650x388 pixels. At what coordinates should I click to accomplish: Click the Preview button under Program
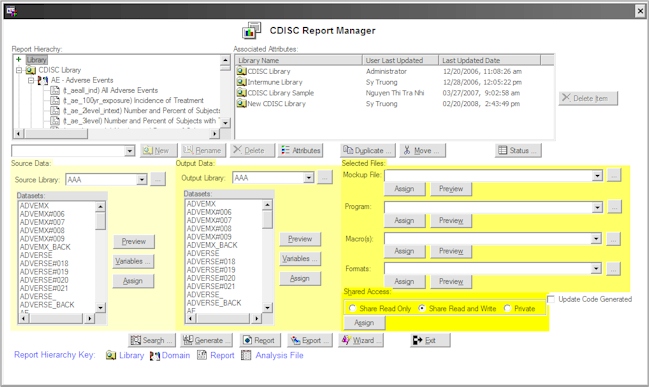coord(451,221)
